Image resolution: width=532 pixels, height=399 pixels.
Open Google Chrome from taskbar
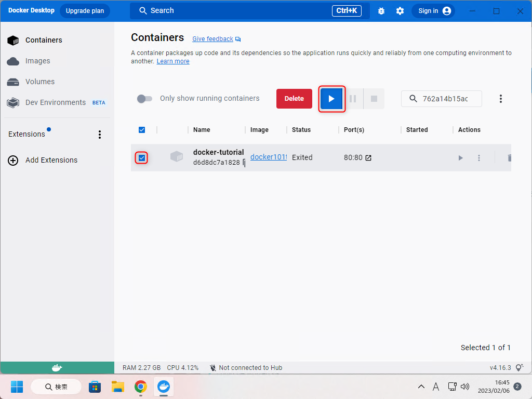[x=140, y=387]
